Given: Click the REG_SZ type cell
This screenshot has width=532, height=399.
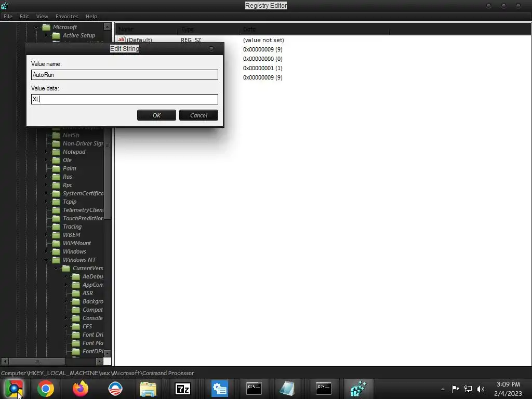Looking at the screenshot, I should (191, 40).
